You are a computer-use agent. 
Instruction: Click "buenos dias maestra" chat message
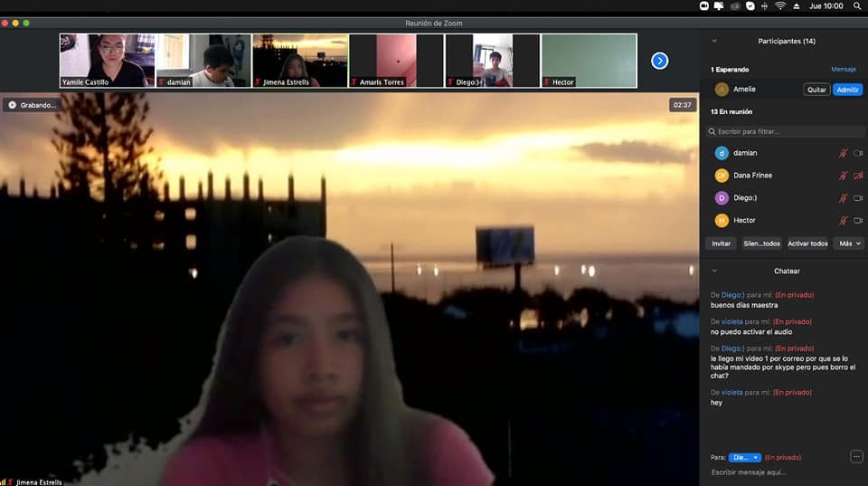[744, 305]
